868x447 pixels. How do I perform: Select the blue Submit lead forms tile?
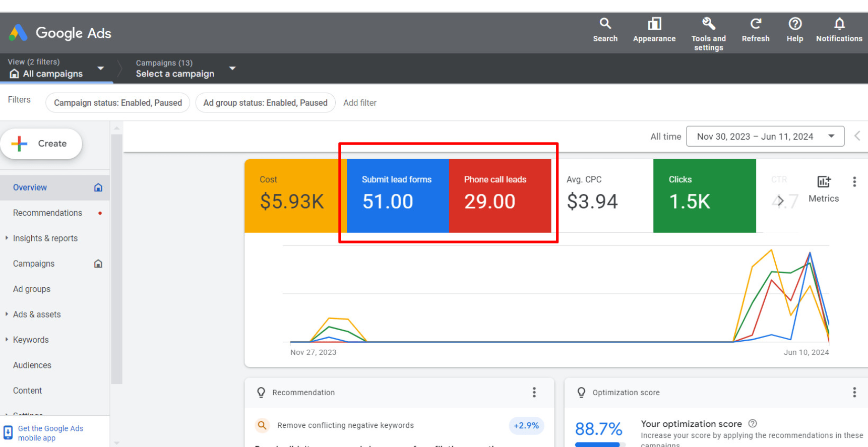click(397, 196)
